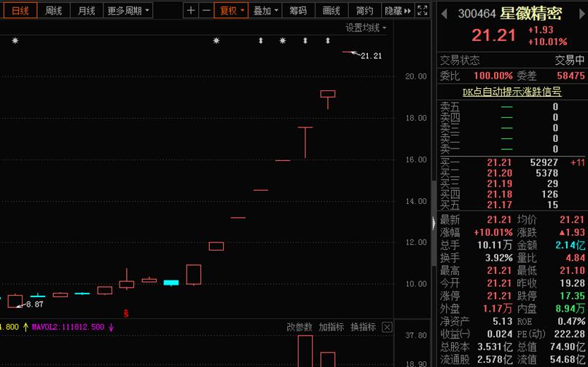Click the 21.21 latest price candle
The width and height of the screenshot is (588, 367).
[349, 52]
